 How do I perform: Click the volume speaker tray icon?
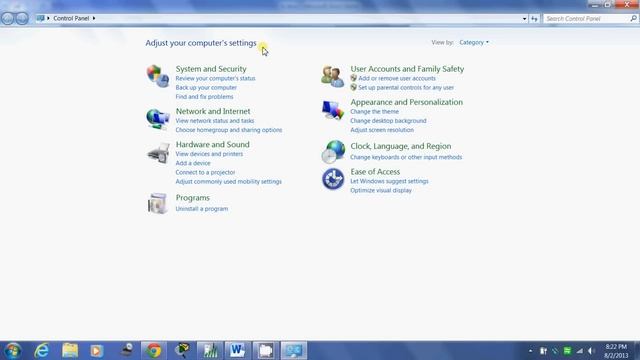(x=591, y=351)
